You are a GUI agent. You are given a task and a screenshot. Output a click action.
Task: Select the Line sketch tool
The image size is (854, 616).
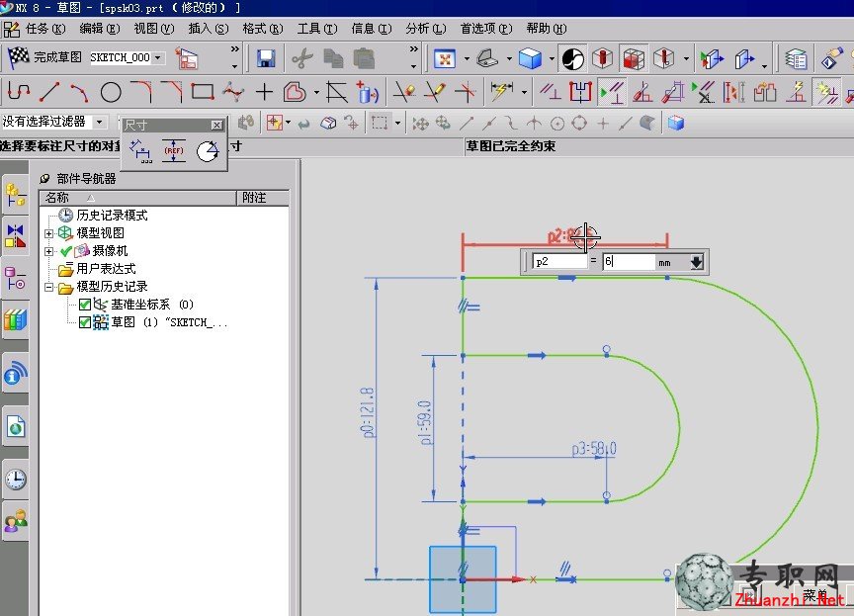pos(49,92)
